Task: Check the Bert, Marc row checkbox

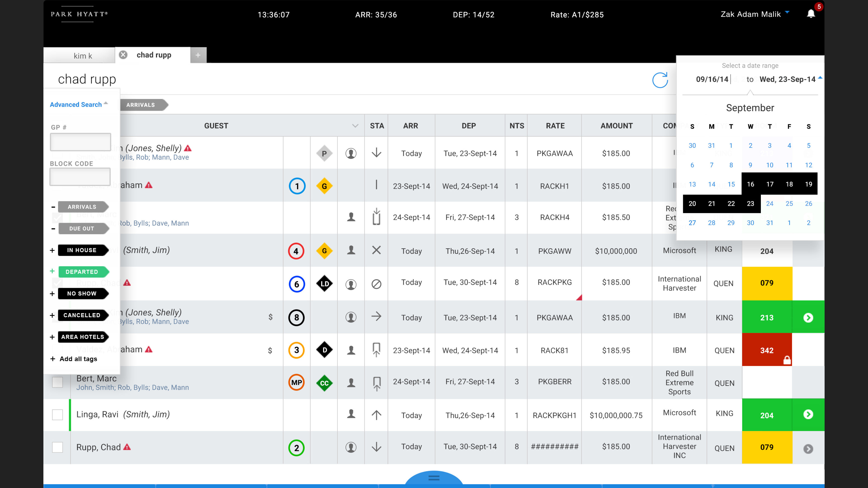Action: point(57,382)
